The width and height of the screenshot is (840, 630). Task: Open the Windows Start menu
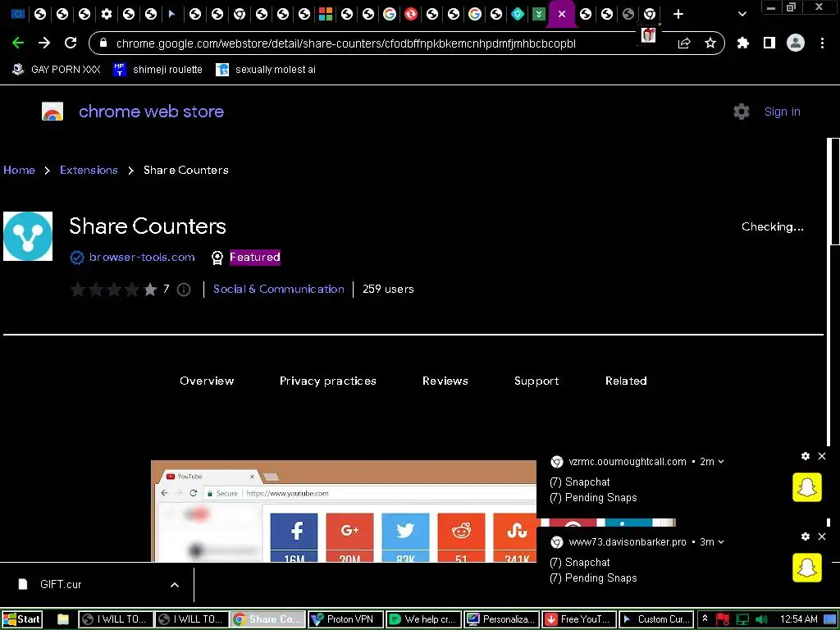click(21, 619)
